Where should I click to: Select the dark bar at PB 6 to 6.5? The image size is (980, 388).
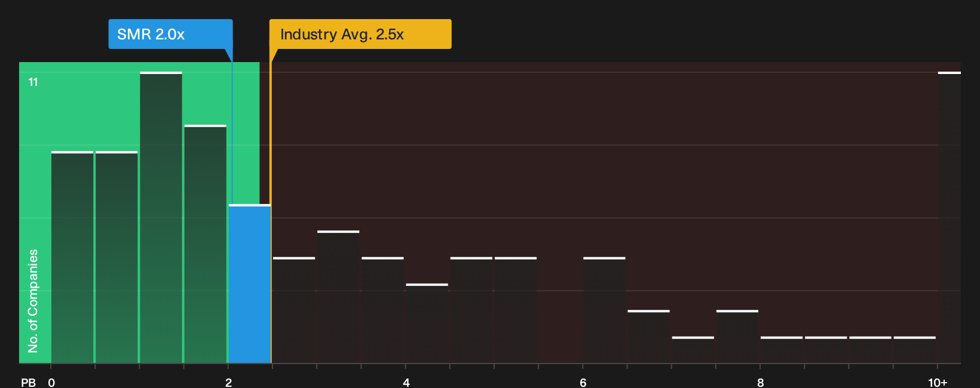pyautogui.click(x=604, y=310)
